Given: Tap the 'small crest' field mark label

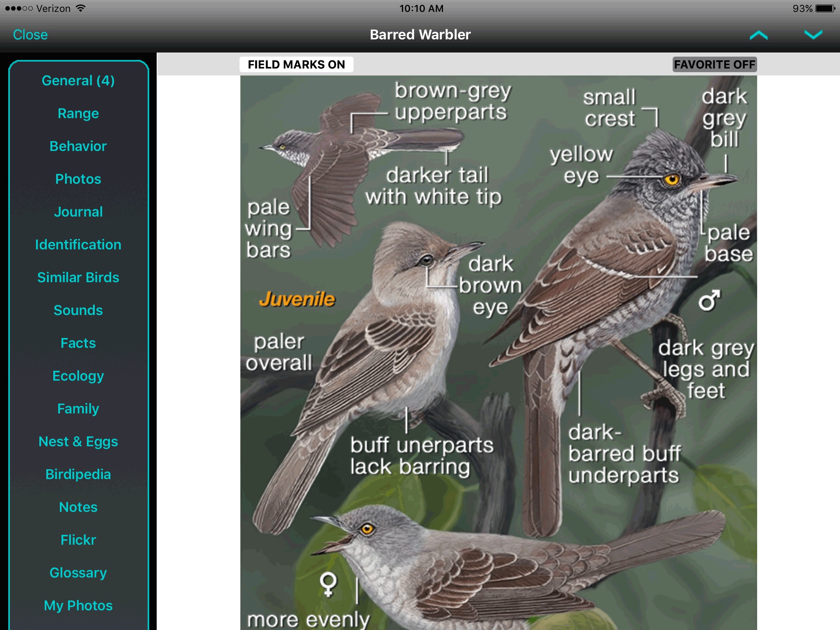Looking at the screenshot, I should (x=609, y=108).
